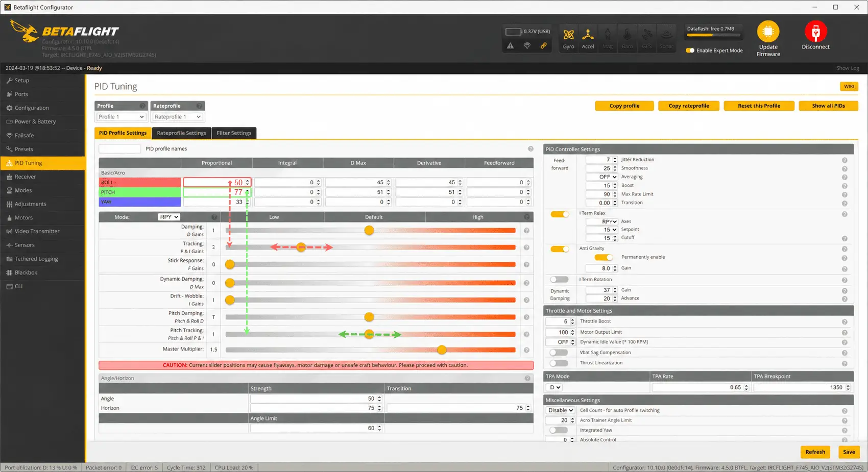Open the Profile 1 dropdown
The width and height of the screenshot is (868, 472).
pos(121,117)
